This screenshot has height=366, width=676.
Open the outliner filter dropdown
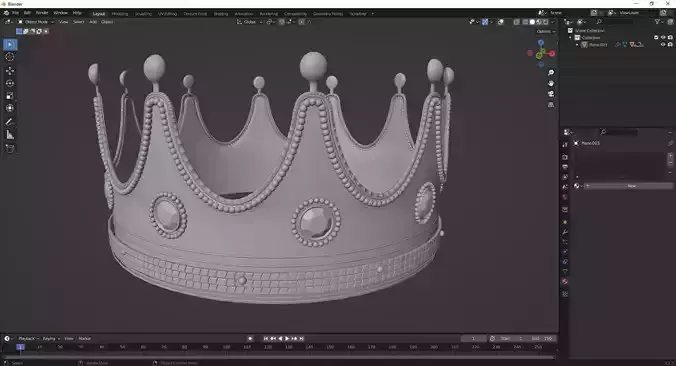click(659, 22)
